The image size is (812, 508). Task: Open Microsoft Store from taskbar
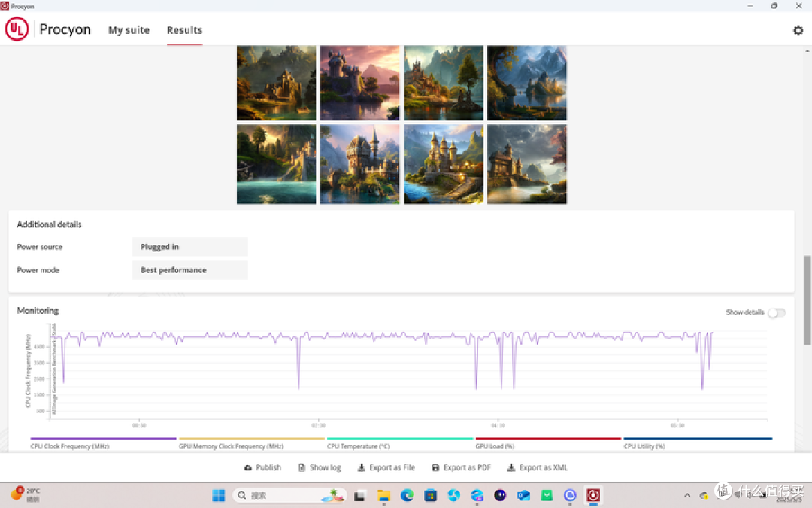[x=430, y=496]
